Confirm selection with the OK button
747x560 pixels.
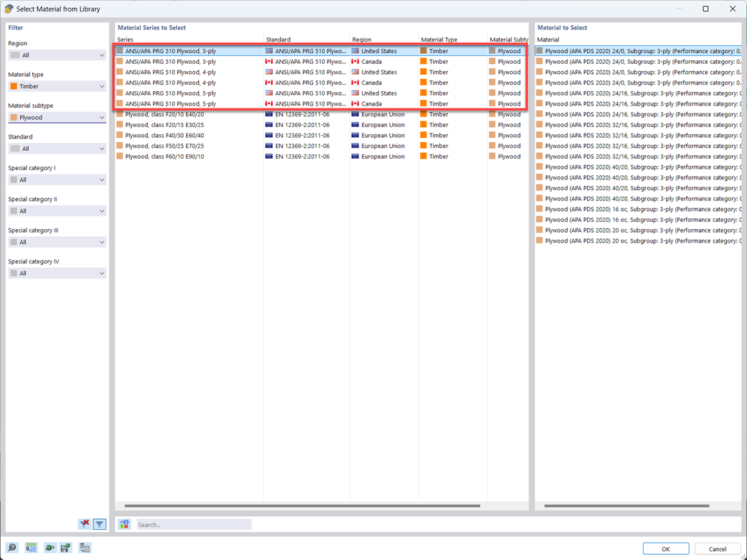[x=666, y=549]
